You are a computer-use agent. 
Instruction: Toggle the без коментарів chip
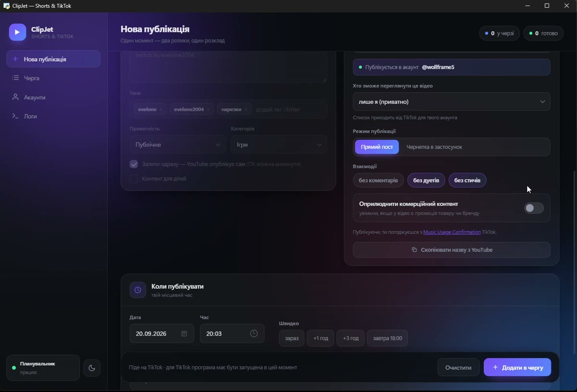point(378,180)
